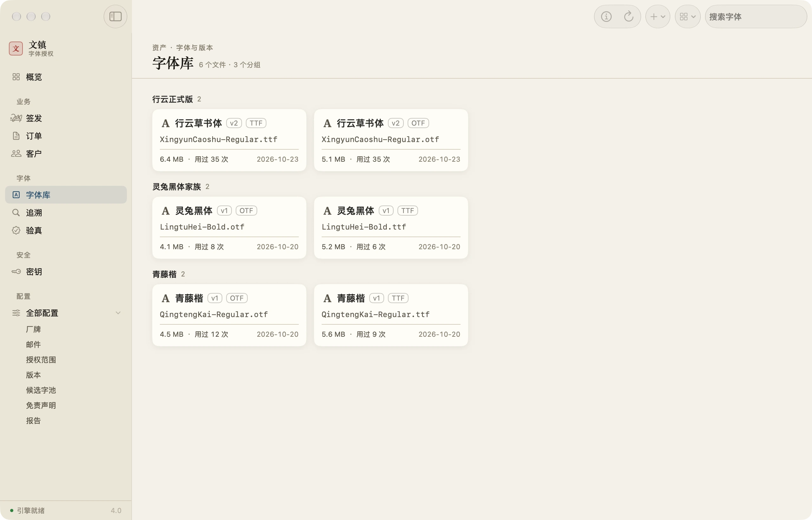The height and width of the screenshot is (520, 812).
Task: Open the 邮件 config item
Action: (33, 344)
